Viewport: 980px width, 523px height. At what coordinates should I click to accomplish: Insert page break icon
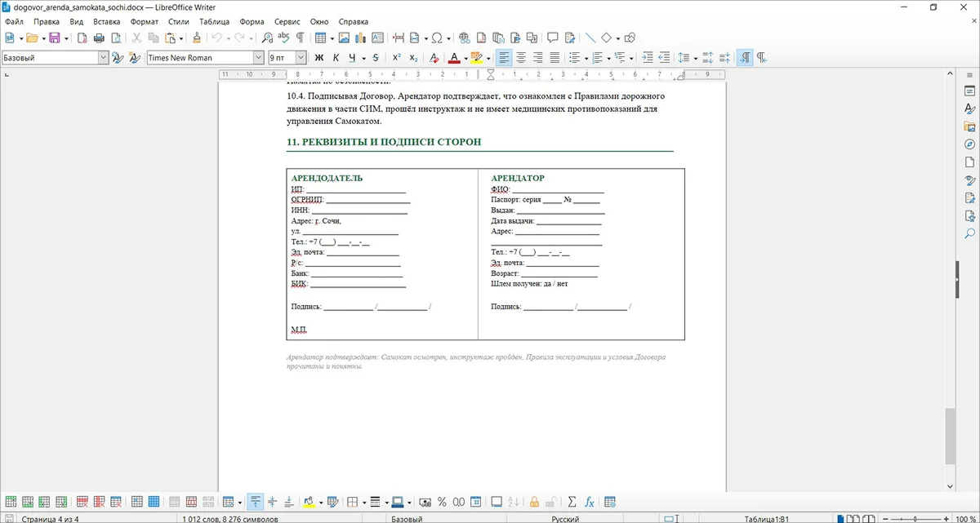click(399, 38)
